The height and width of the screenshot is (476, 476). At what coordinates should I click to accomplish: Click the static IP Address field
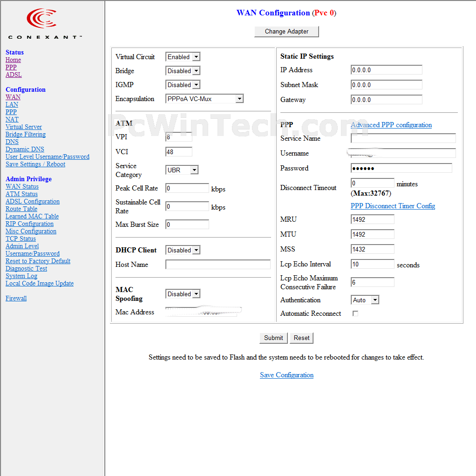[x=387, y=70]
